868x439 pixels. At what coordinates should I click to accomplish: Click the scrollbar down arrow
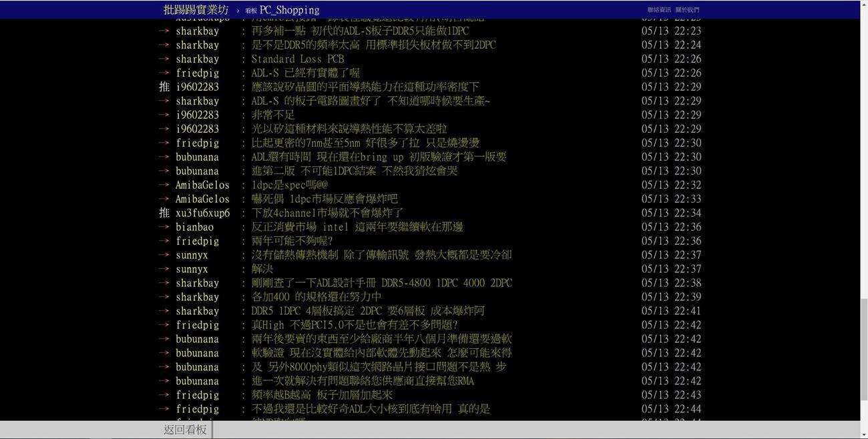click(x=864, y=434)
